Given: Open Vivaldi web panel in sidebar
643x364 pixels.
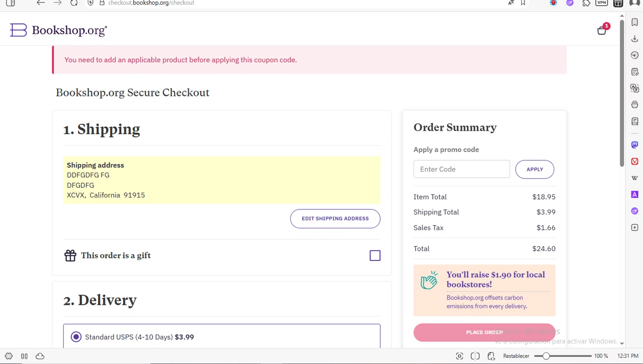Looking at the screenshot, I should (635, 161).
